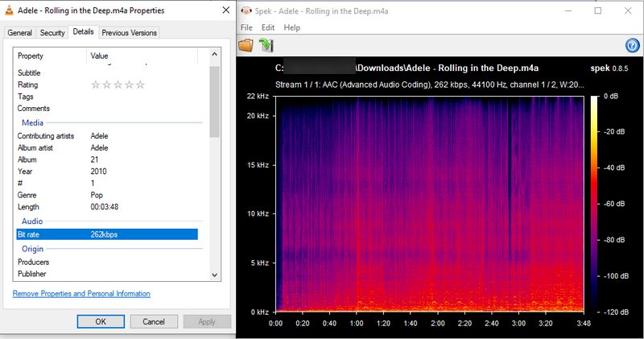The width and height of the screenshot is (644, 339).
Task: Open Spek Help menu
Action: click(x=292, y=27)
